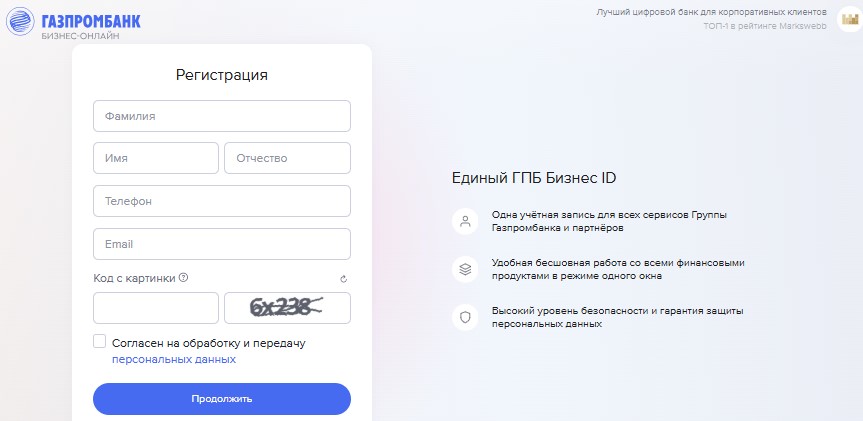
Task: Click the security shield icon
Action: point(464,317)
